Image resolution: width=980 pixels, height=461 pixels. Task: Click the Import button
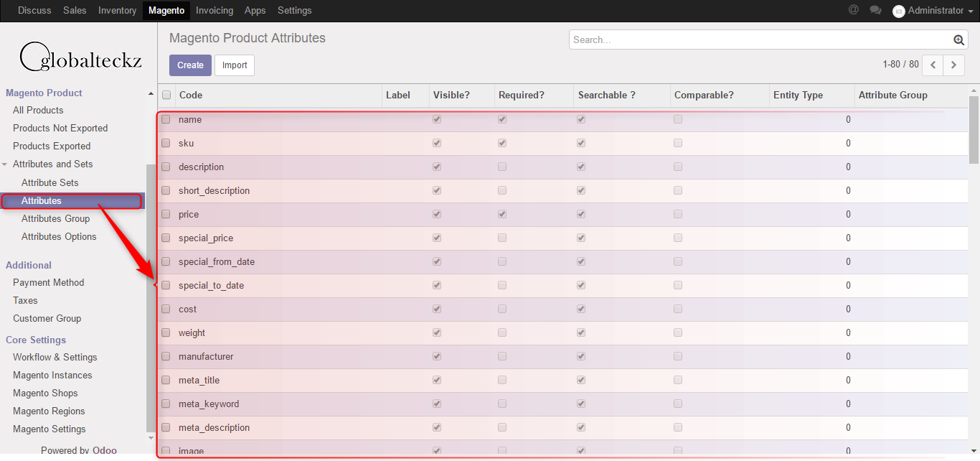(x=235, y=65)
